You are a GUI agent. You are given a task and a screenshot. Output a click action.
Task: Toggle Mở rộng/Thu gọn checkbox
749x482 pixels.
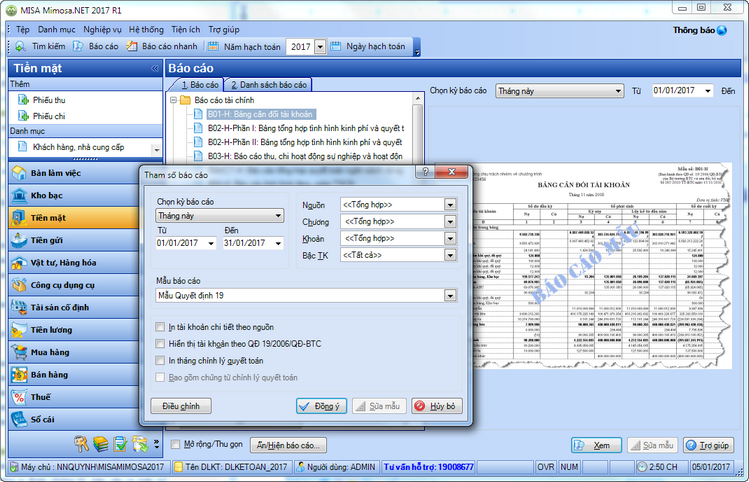(x=175, y=444)
